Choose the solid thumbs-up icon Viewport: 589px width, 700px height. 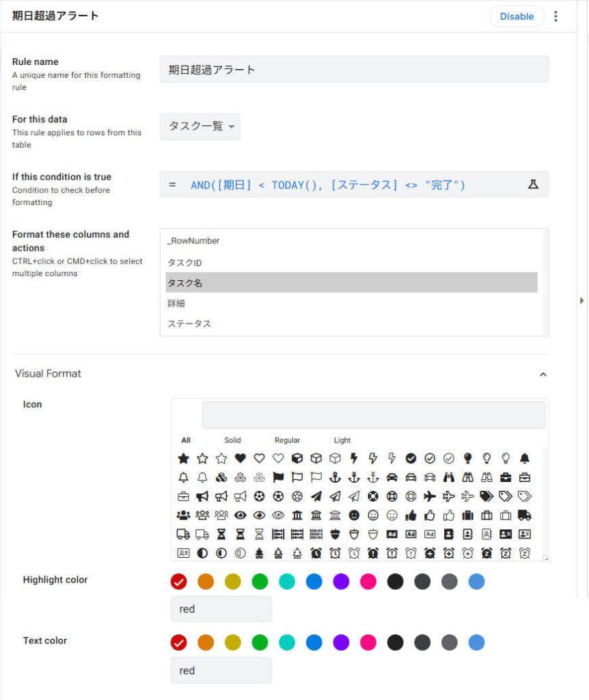pos(411,515)
